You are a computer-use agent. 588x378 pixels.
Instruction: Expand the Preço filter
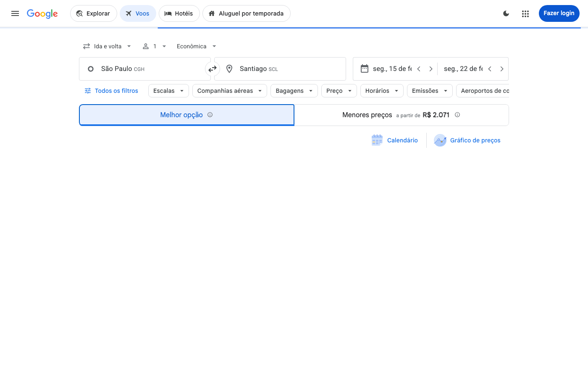[339, 91]
